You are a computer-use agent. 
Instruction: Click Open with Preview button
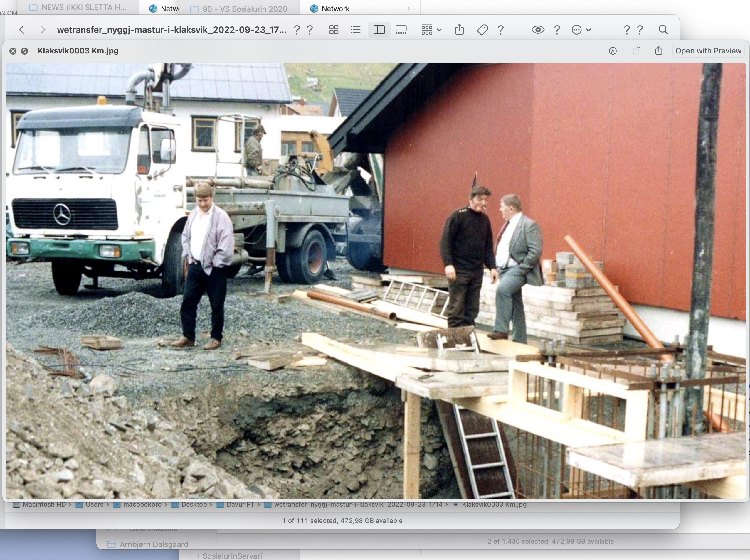(708, 51)
